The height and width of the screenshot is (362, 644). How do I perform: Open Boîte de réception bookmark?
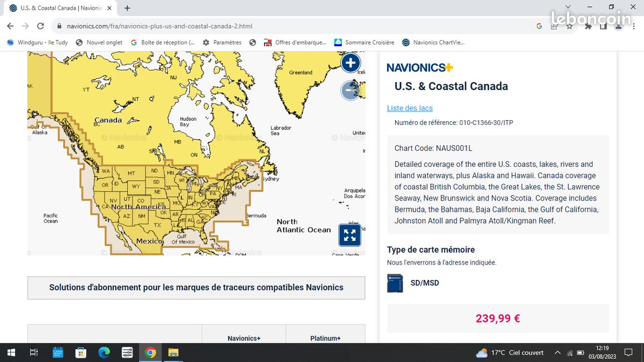pyautogui.click(x=163, y=42)
